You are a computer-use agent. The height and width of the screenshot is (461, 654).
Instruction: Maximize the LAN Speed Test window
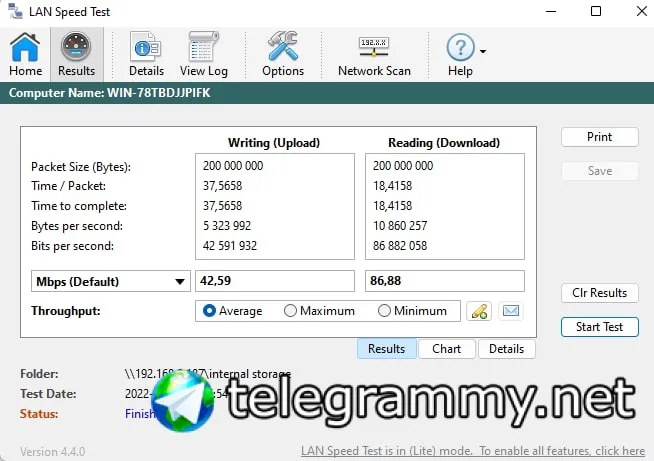point(596,11)
